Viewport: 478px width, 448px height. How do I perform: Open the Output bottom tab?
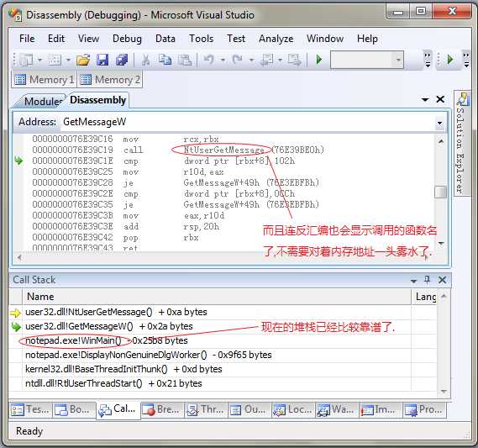(x=249, y=409)
